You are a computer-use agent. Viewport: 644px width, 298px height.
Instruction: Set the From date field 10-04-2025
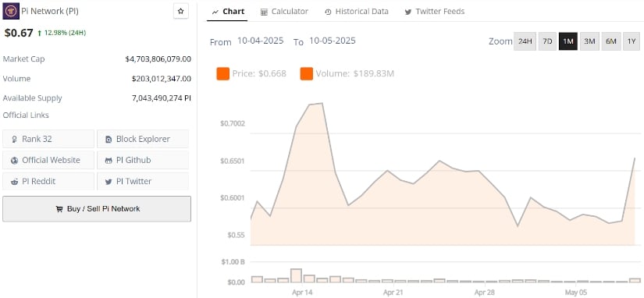[261, 41]
